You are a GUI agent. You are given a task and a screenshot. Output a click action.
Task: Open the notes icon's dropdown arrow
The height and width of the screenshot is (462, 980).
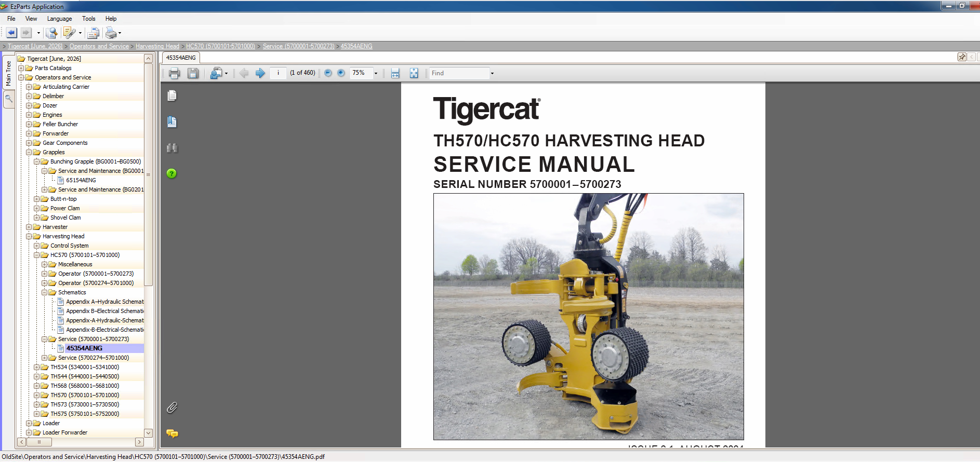[x=81, y=33]
